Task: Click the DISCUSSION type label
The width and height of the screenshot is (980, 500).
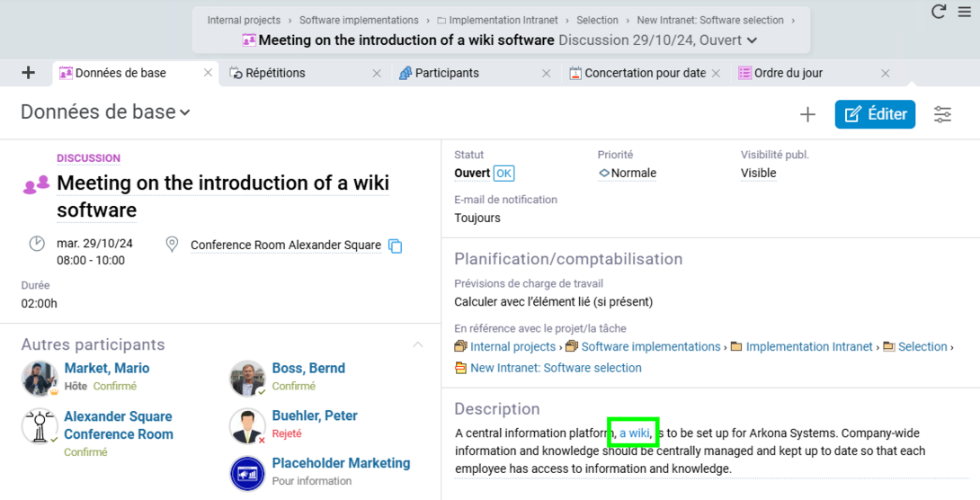Action: coord(89,158)
